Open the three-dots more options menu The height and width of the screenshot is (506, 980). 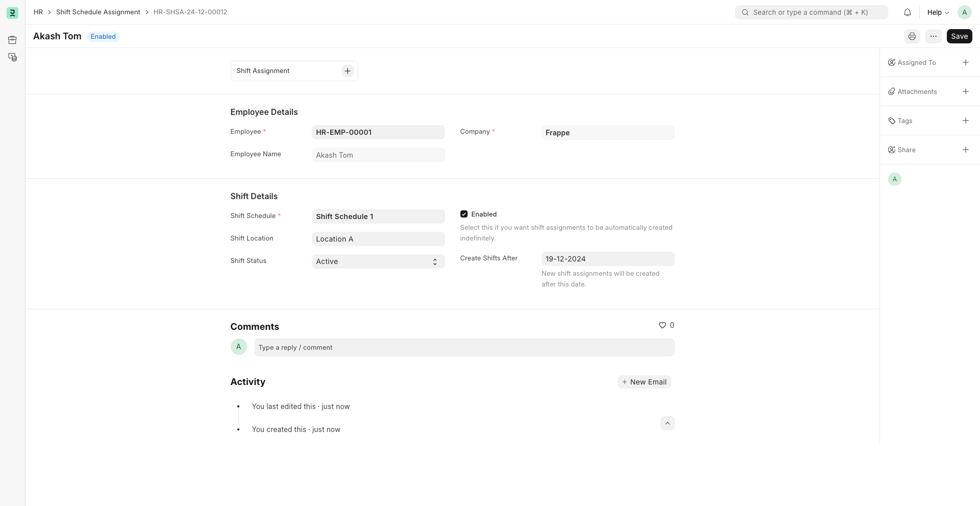[x=933, y=36]
